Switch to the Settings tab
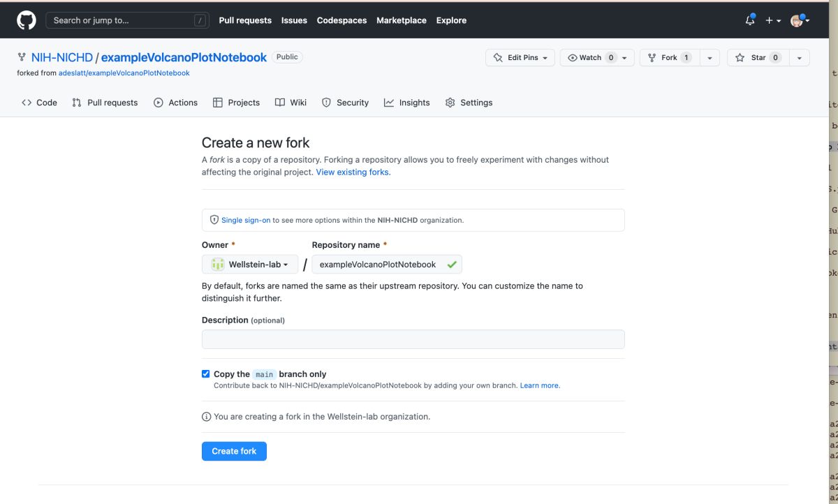Viewport: 838px width, 504px height. click(x=469, y=103)
